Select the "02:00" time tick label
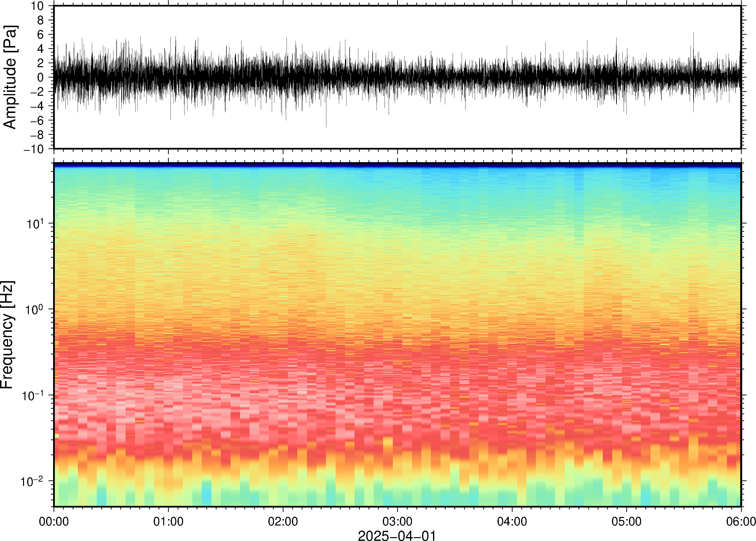Viewport: 756px width, 541px height. click(x=283, y=521)
